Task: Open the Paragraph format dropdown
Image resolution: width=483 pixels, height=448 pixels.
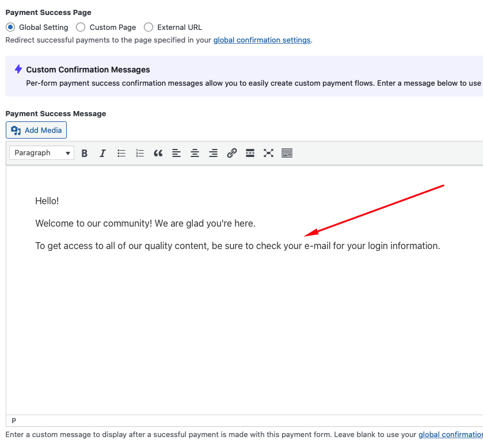Action: 42,153
